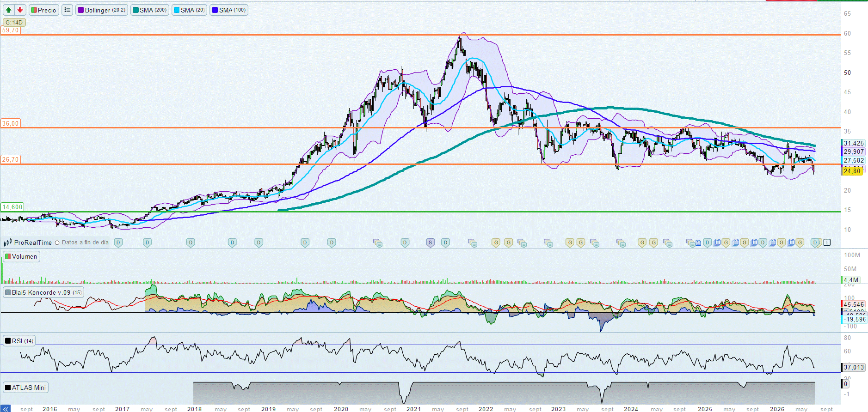The width and height of the screenshot is (868, 412).
Task: Click the -19,596 Koncorde value tag
Action: (x=854, y=319)
